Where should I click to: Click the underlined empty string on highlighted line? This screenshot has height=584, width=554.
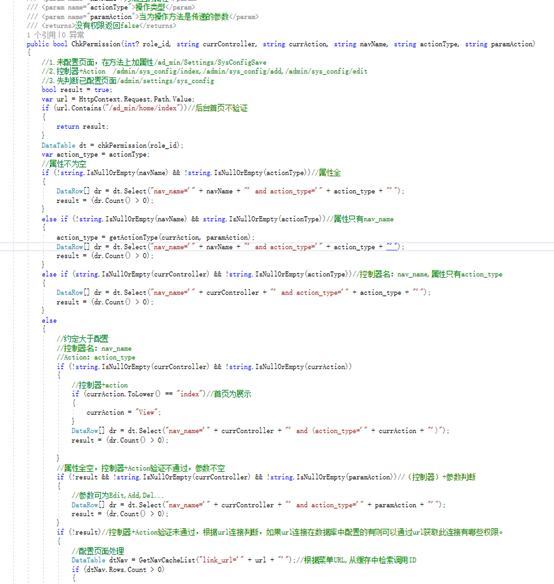(392, 247)
